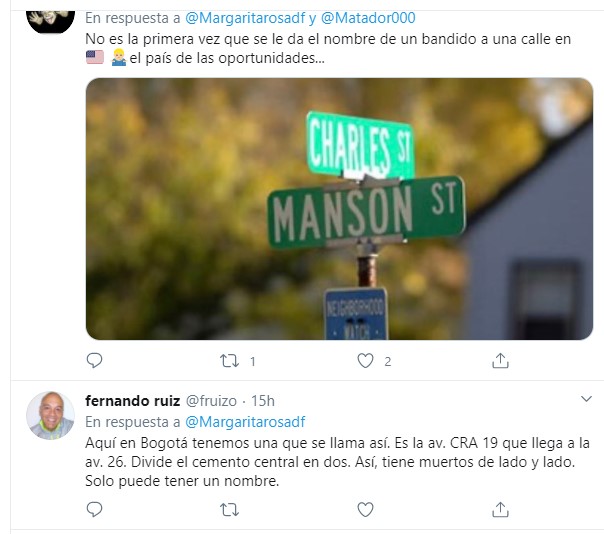Viewport: 604px width, 534px height.
Task: Like fernando ruiz's Bogotá tweet
Action: point(365,509)
